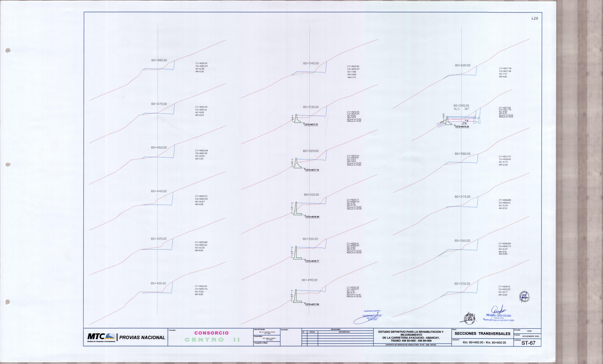Click the 80+580.00 section label
Image resolution: width=603 pixels, height=364 pixels.
[463, 154]
